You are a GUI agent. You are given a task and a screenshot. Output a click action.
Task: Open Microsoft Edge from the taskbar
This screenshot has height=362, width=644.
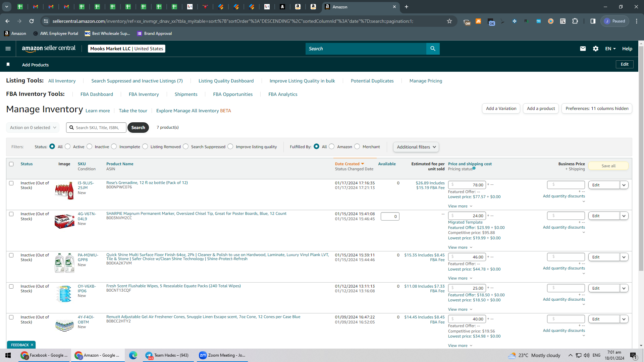[x=133, y=355]
